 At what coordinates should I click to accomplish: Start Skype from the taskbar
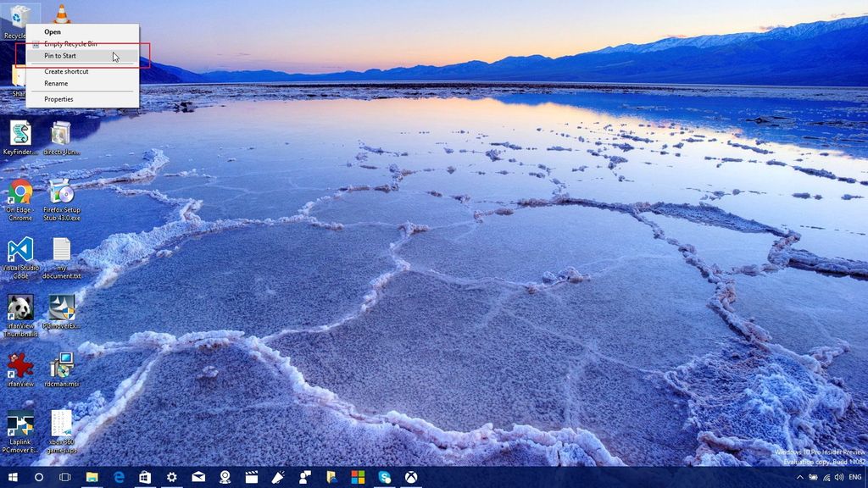tap(386, 479)
